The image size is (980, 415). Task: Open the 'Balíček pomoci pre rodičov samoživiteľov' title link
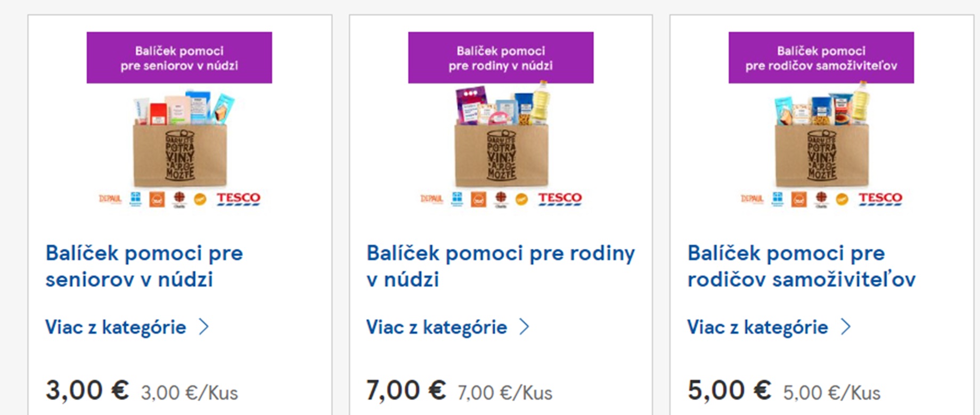pos(801,266)
